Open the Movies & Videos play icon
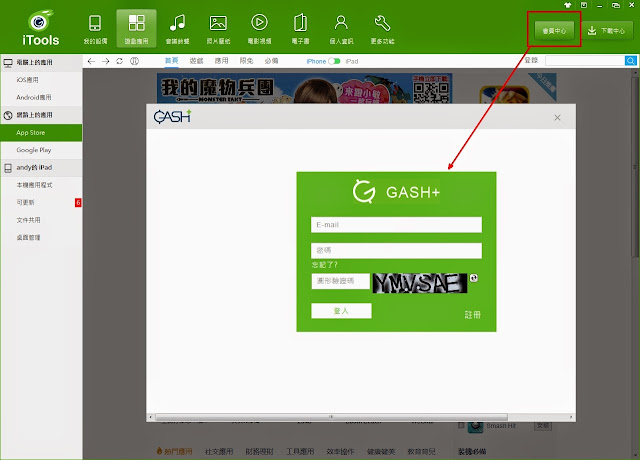The height and width of the screenshot is (460, 640). (259, 22)
